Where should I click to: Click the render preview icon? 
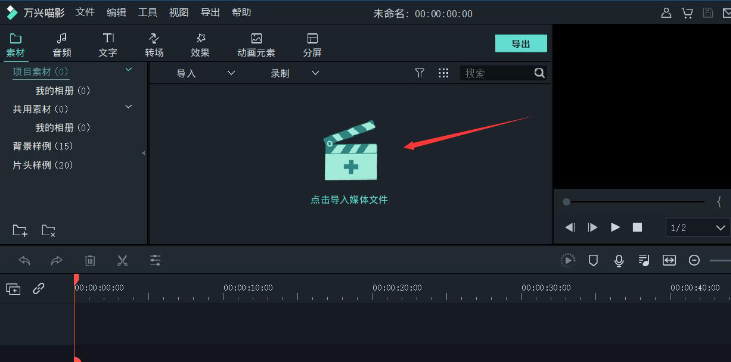[568, 260]
